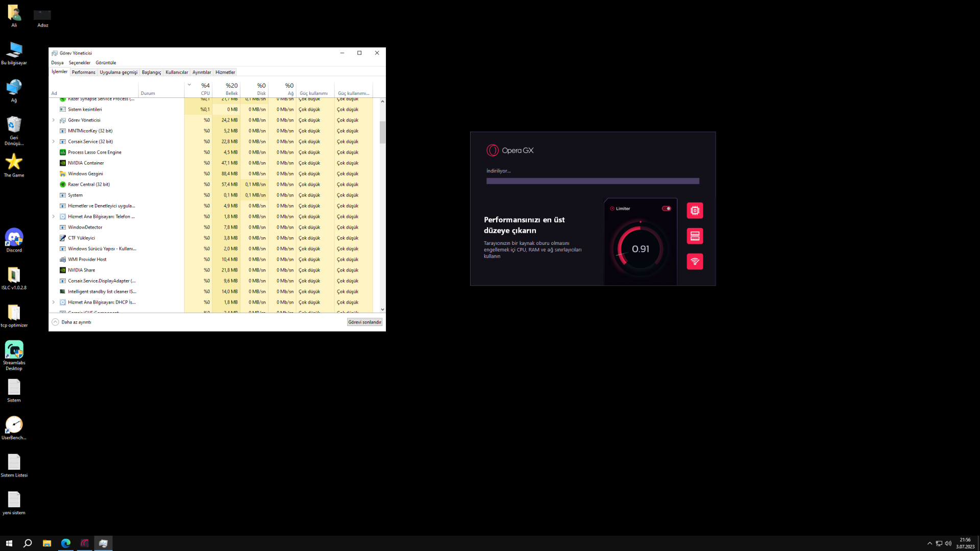Click the Opera GX download progress bar
Image resolution: width=980 pixels, height=551 pixels.
pos(593,181)
